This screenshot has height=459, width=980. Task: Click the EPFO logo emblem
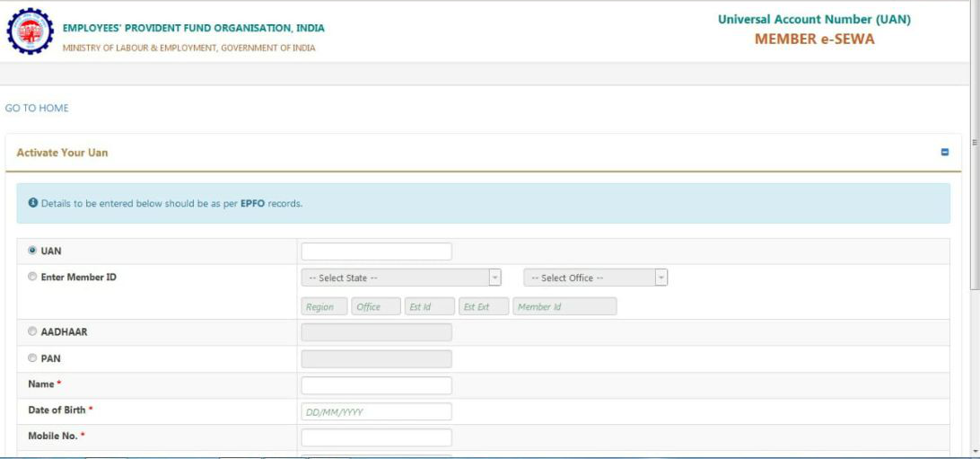pyautogui.click(x=30, y=31)
